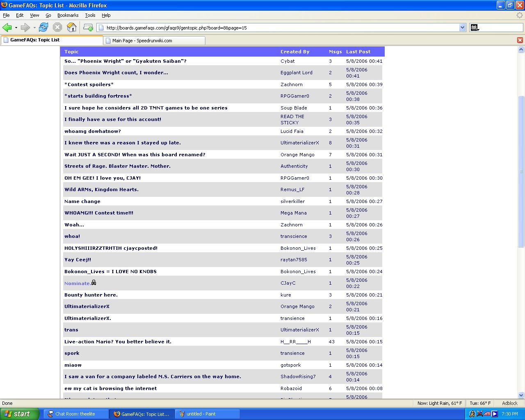Click the blue play-arrow tray icon
The height and width of the screenshot is (420, 525).
(495, 414)
